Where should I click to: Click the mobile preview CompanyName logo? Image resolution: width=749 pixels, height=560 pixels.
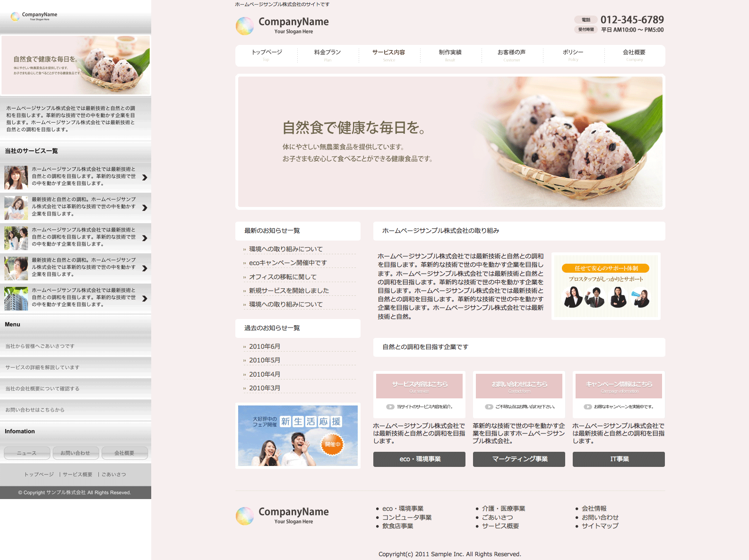34,16
